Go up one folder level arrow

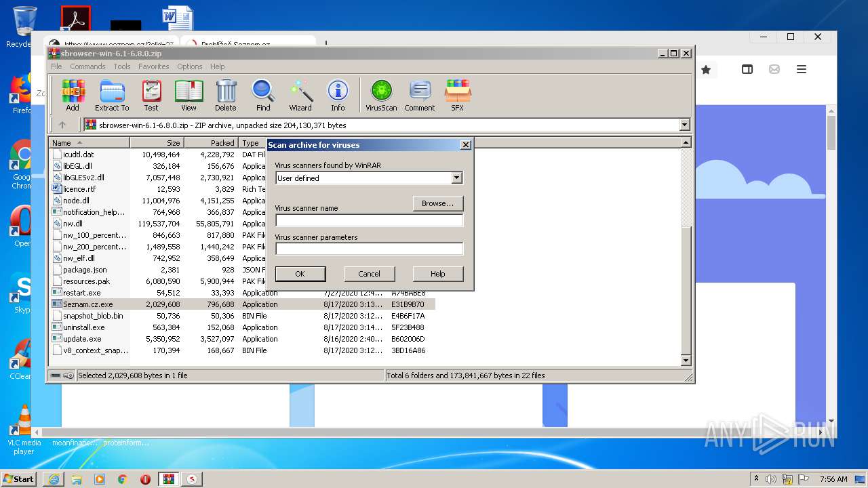(62, 125)
